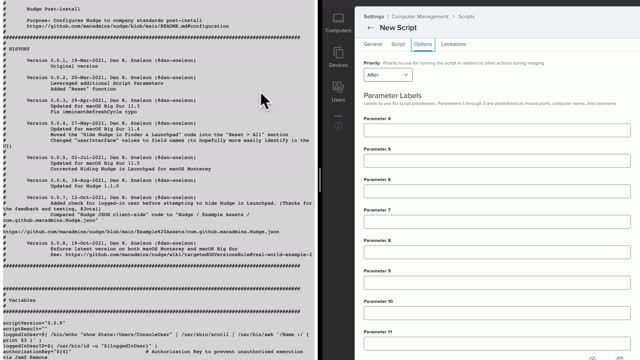Click the window divider handle between panes
640x360 pixels.
pos(320,180)
